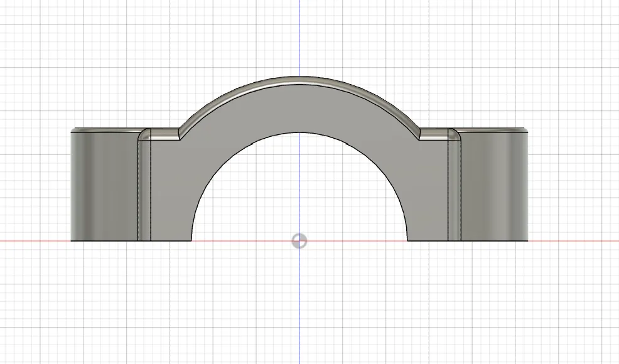Image resolution: width=619 pixels, height=364 pixels.
Task: Select the curved fillet on top of arch
Action: tap(299, 80)
